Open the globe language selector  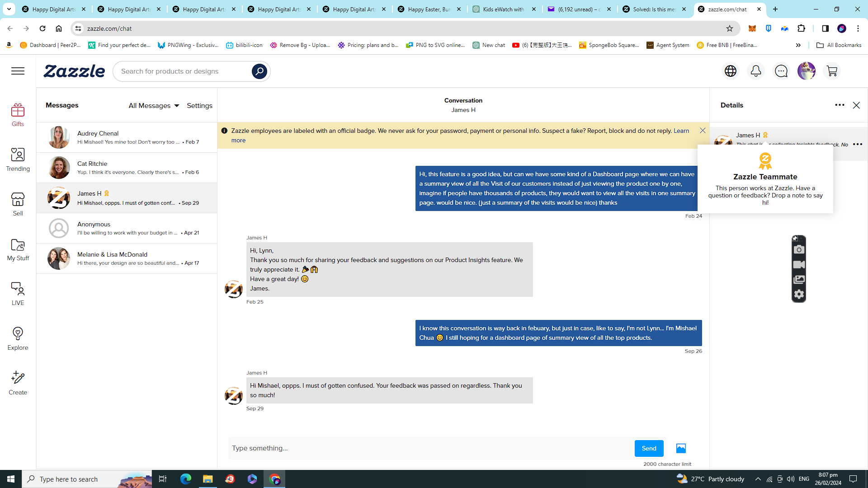[731, 71]
